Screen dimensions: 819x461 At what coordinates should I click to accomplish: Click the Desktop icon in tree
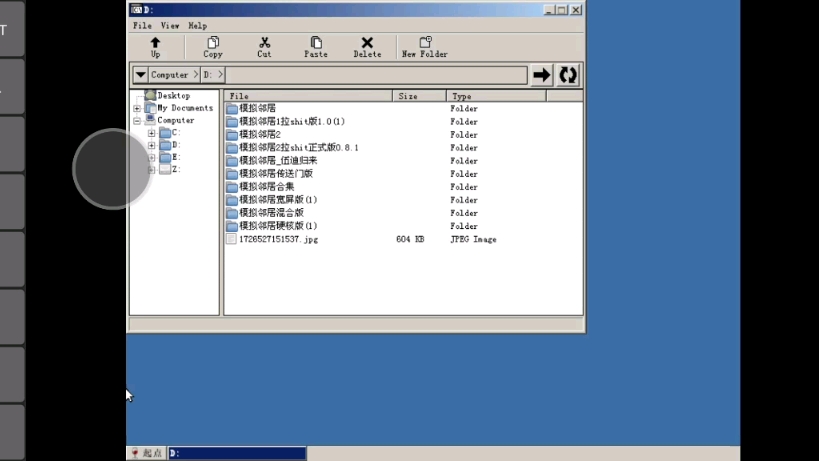pos(150,95)
